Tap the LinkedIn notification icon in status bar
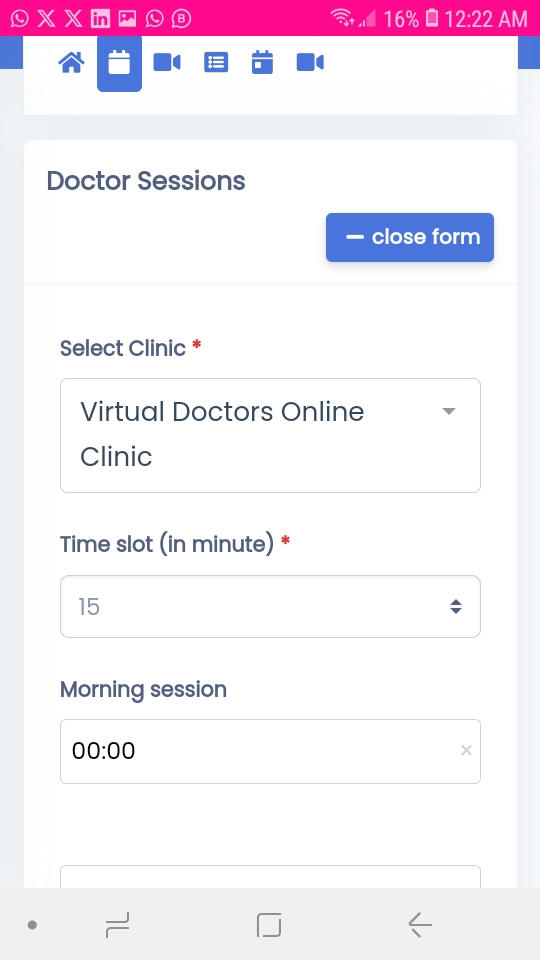 (x=100, y=19)
